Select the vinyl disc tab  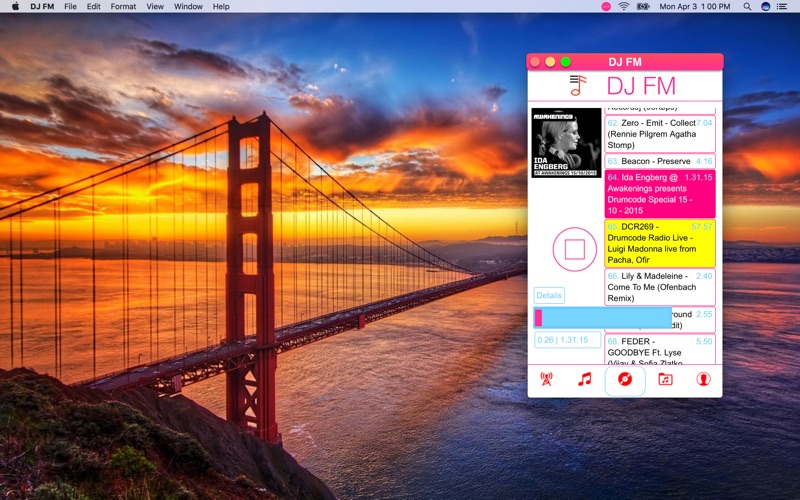click(625, 379)
